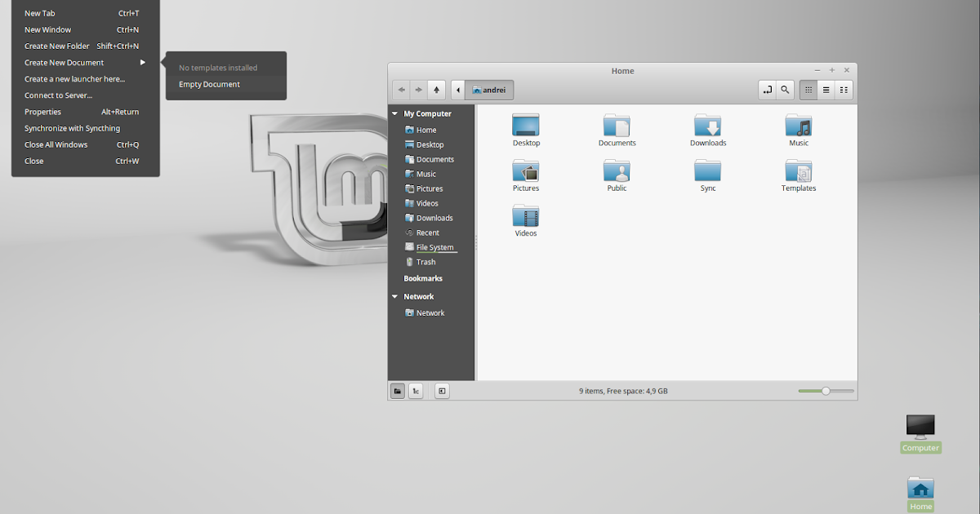980x514 pixels.
Task: Select the Sync folder icon
Action: (x=708, y=175)
